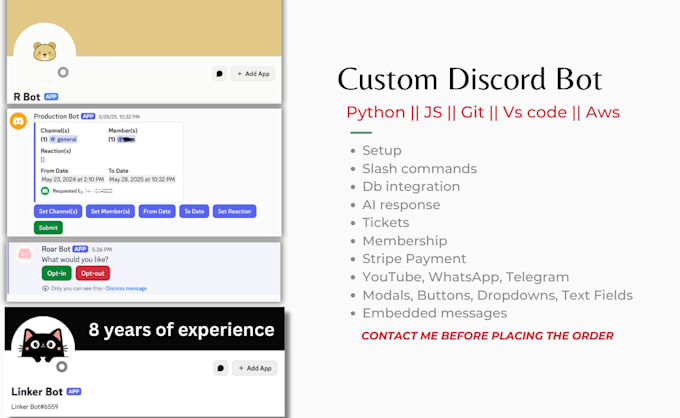
Task: Click Add App button on R Bot profile
Action: click(x=253, y=74)
